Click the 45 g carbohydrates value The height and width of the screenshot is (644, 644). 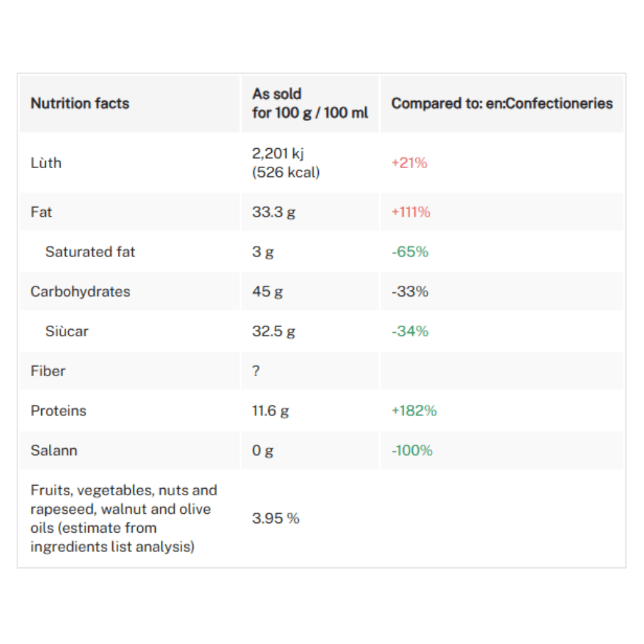pyautogui.click(x=267, y=292)
